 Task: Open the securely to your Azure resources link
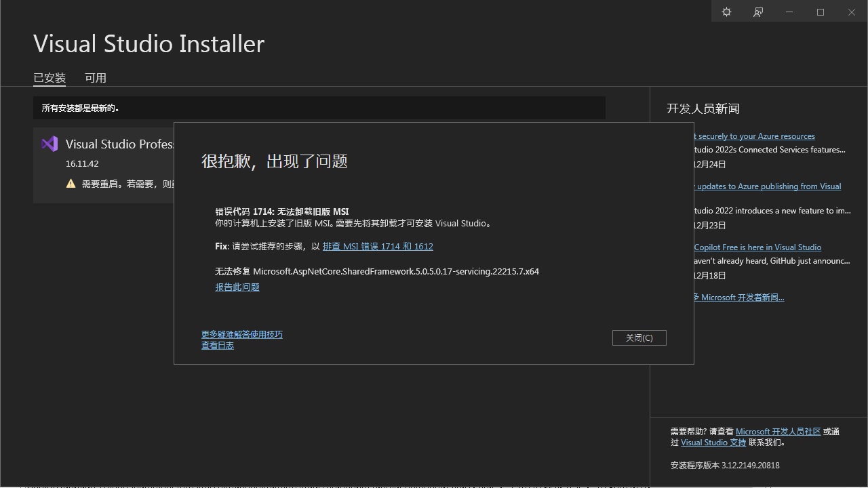pyautogui.click(x=755, y=136)
